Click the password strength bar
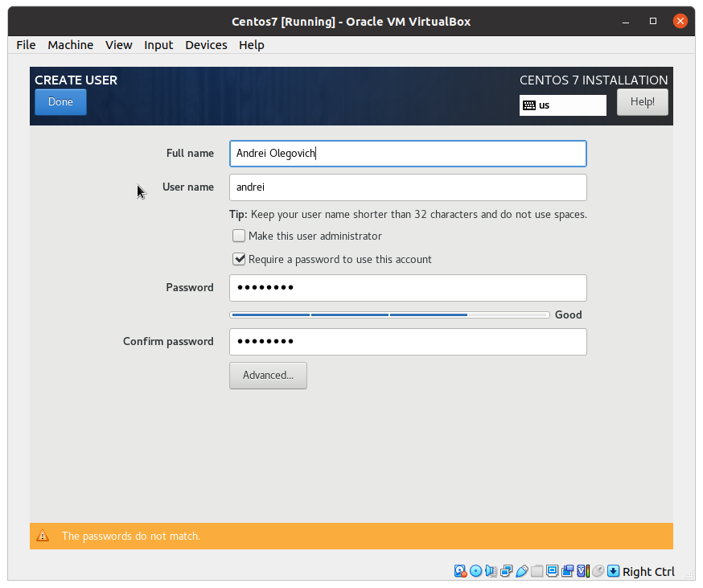703x588 pixels. 389,315
